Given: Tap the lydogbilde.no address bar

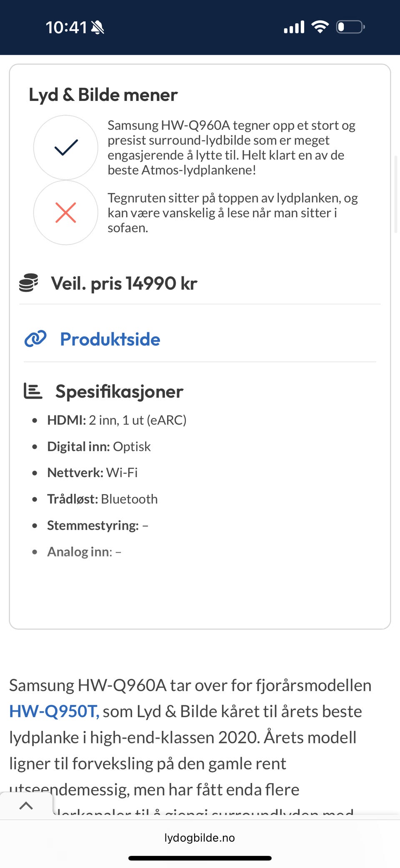Looking at the screenshot, I should [x=200, y=837].
